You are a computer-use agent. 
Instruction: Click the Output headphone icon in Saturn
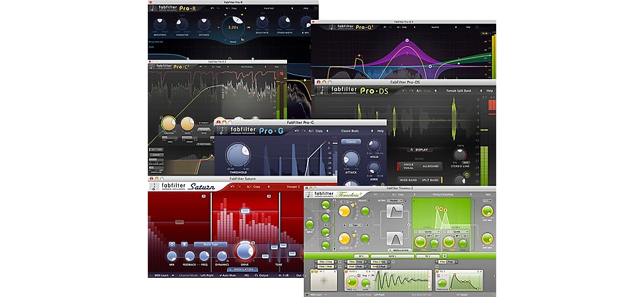pyautogui.click(x=256, y=275)
